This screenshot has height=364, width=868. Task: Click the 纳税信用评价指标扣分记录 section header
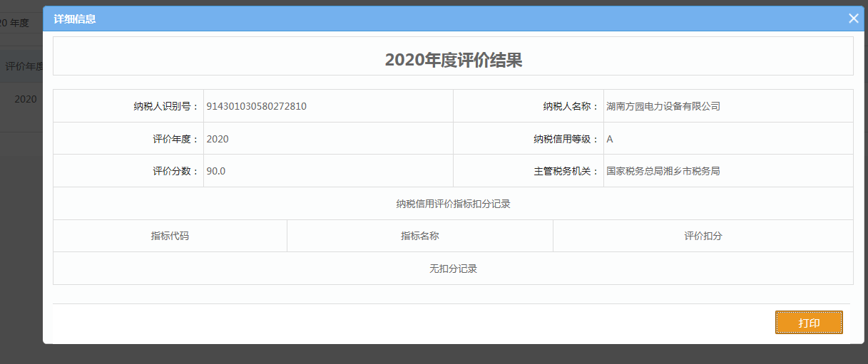(454, 204)
